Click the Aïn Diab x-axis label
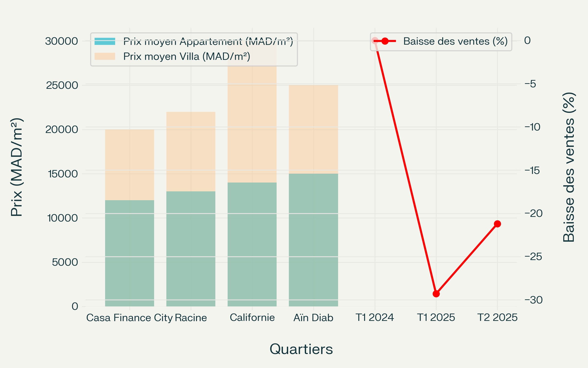 (x=313, y=318)
